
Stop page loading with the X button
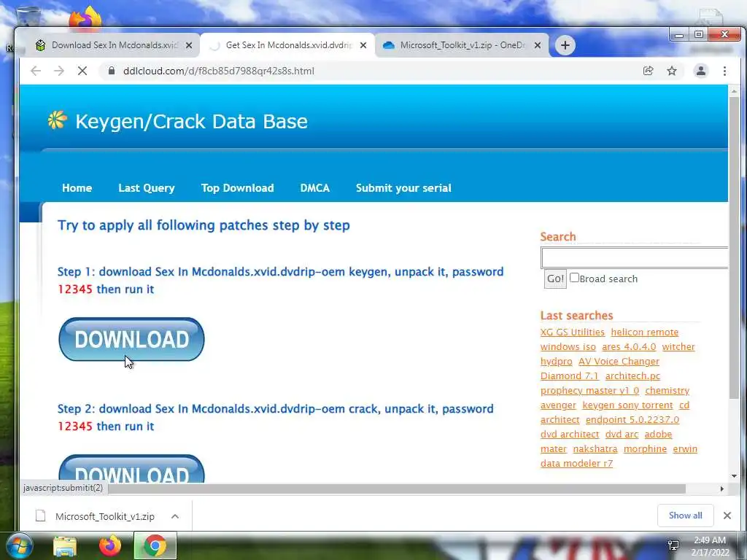[x=82, y=71]
